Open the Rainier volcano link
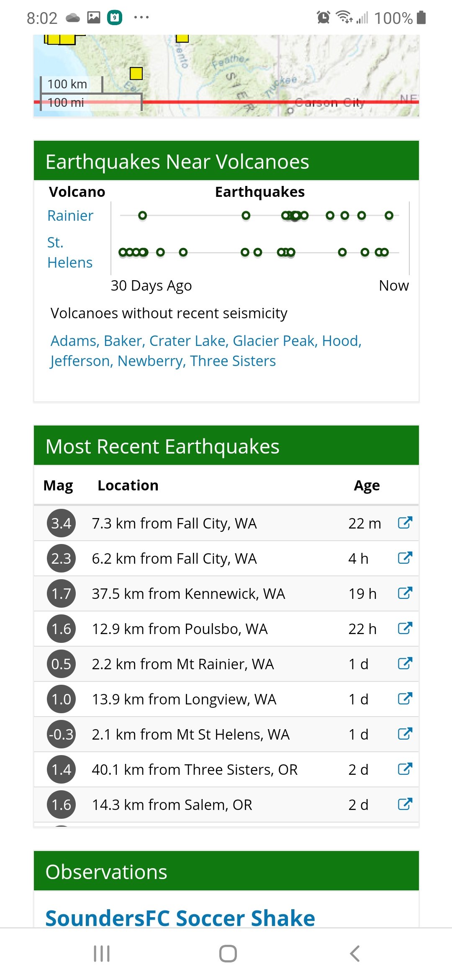This screenshot has height=980, width=452. 70,216
